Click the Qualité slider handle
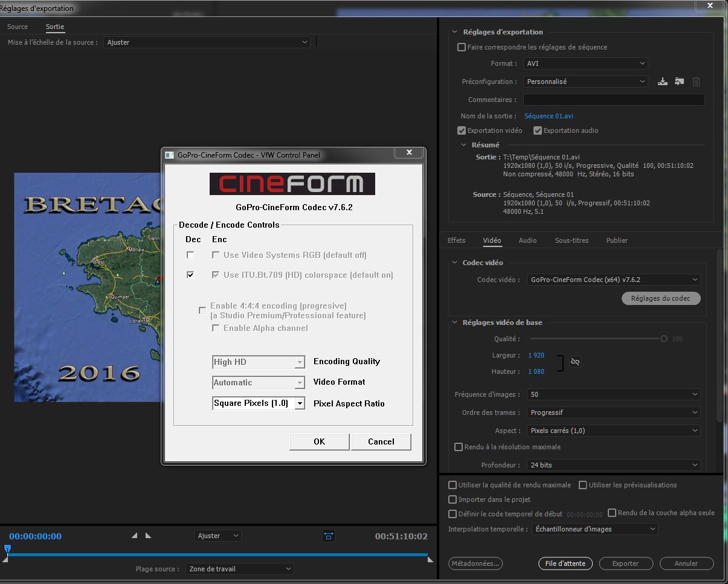This screenshot has height=584, width=728. 664,339
